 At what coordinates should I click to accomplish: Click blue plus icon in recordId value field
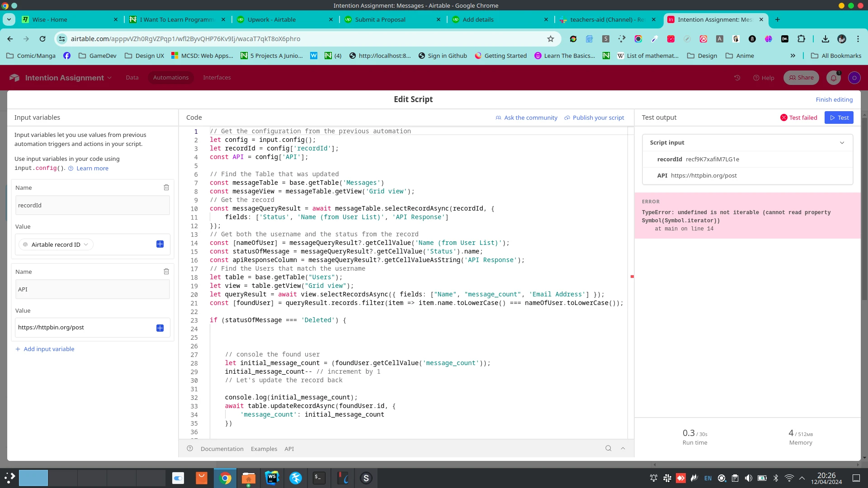(x=160, y=244)
